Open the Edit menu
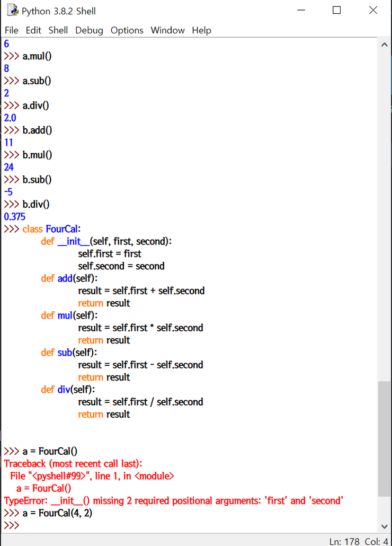Screen dimensions: 392x546 33,30
